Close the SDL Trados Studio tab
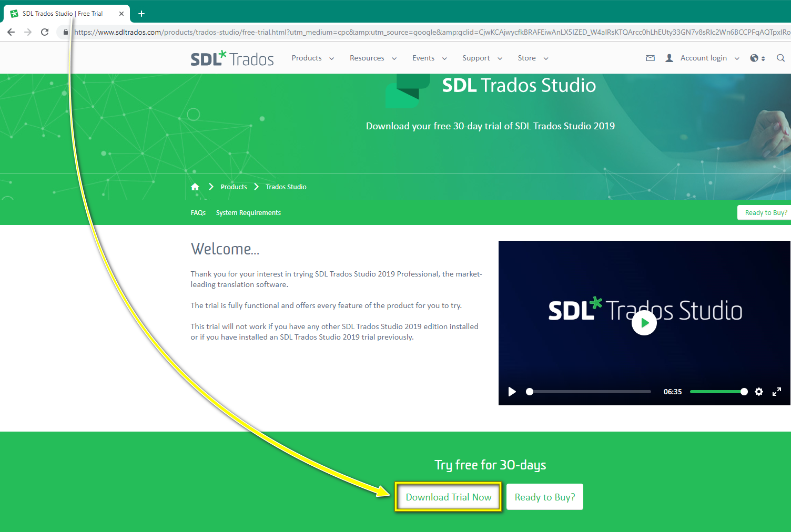This screenshot has height=532, width=791. point(121,14)
